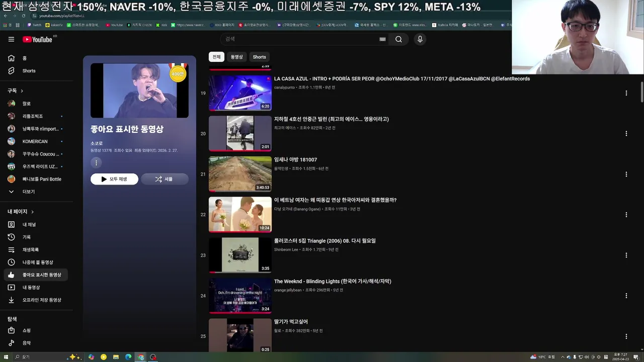Open 베트남 여자 wedding video thumbnail
This screenshot has height=362, width=644.
240,214
